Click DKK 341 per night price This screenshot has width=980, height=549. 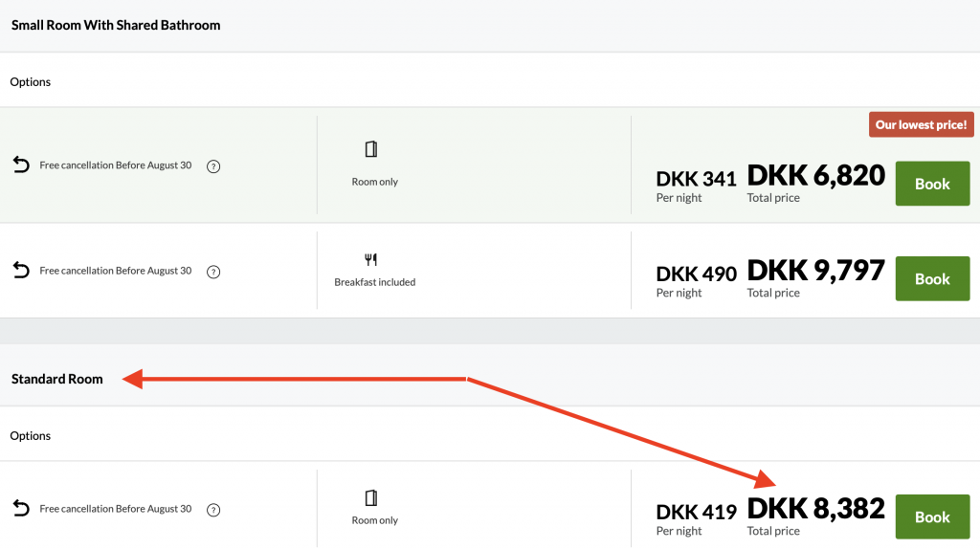(x=697, y=179)
